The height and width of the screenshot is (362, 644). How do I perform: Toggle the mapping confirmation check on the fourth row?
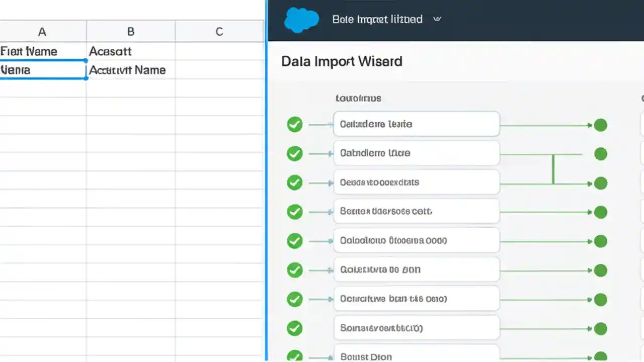pos(295,212)
